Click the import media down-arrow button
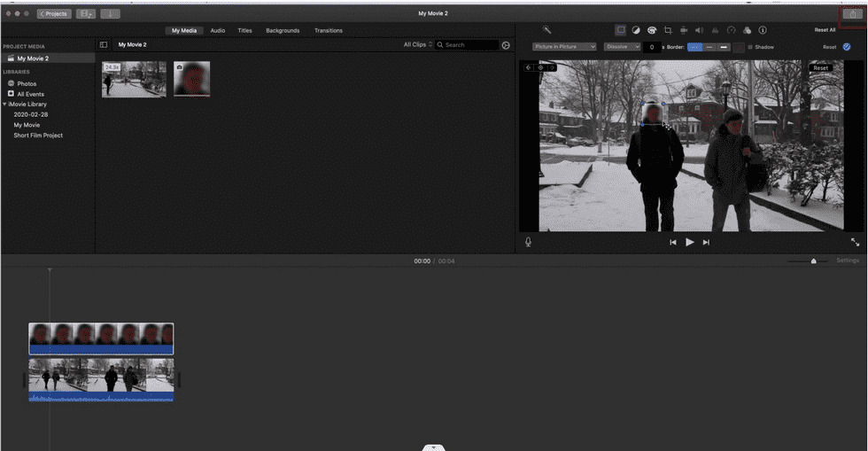The height and width of the screenshot is (451, 868). tap(110, 14)
